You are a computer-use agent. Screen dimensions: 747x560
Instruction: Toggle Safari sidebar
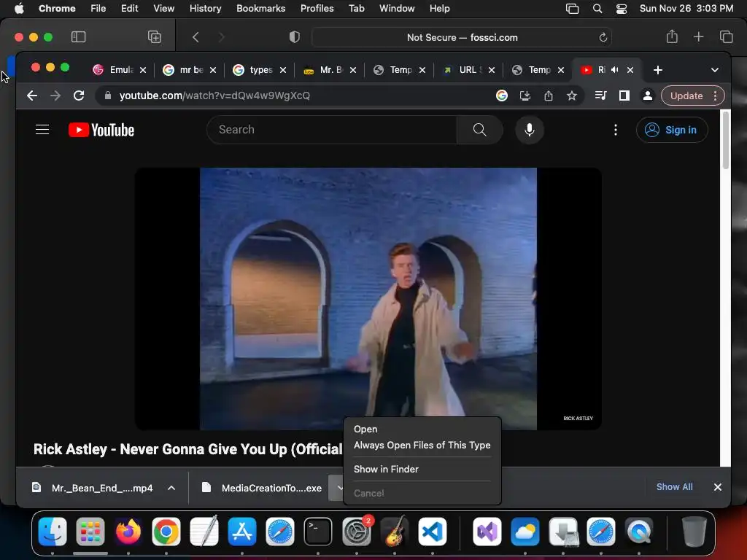click(78, 37)
